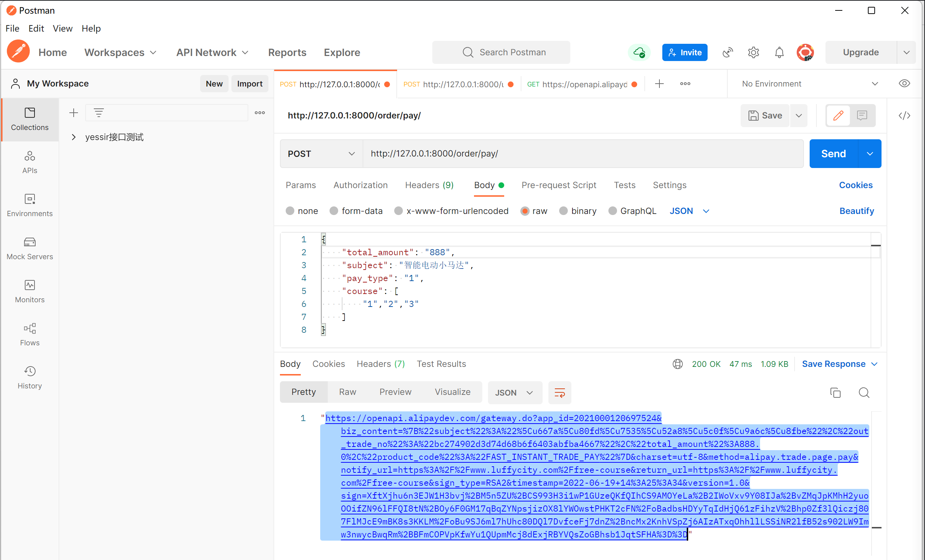
Task: Open the Edit menu
Action: tap(36, 28)
